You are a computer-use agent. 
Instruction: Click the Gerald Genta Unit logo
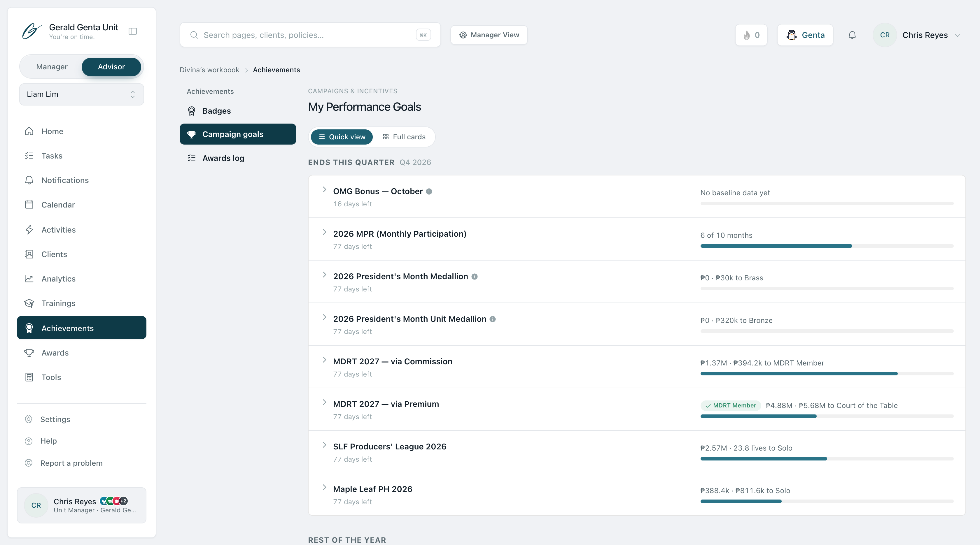tap(32, 31)
